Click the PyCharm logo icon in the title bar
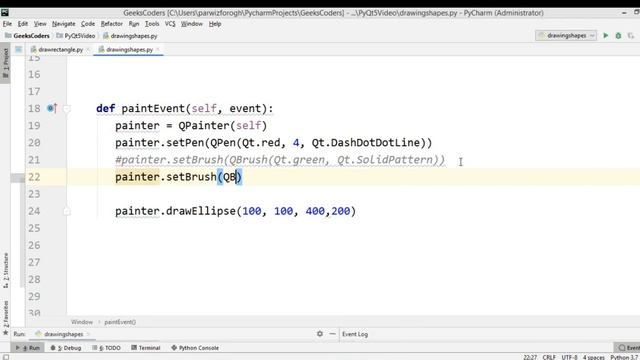The width and height of the screenshot is (640, 360). [4, 13]
